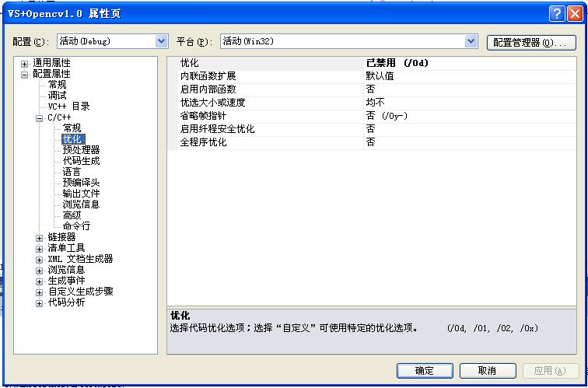Select the highlighted 优化 tree item
Viewport: 588px width, 388px height.
pyautogui.click(x=73, y=139)
